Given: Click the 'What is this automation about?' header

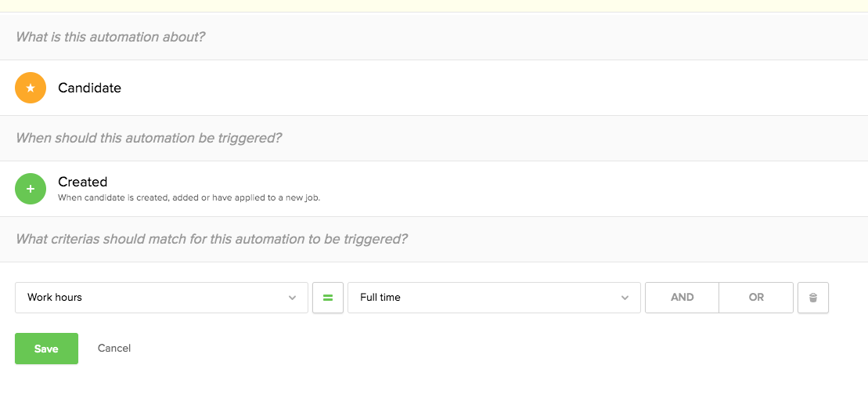Looking at the screenshot, I should (x=110, y=37).
